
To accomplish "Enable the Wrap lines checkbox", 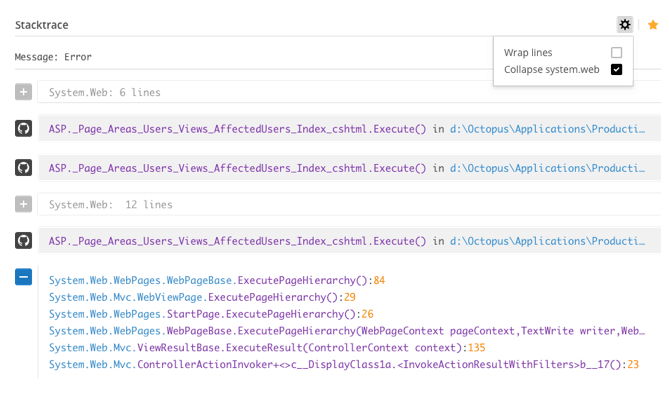I will (x=617, y=52).
